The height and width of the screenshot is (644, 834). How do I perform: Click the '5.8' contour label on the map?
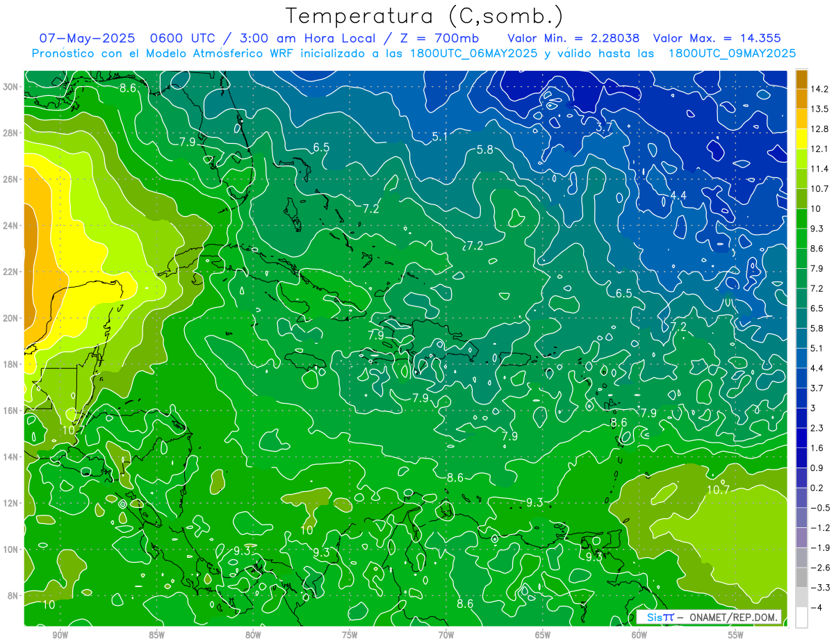[x=485, y=149]
